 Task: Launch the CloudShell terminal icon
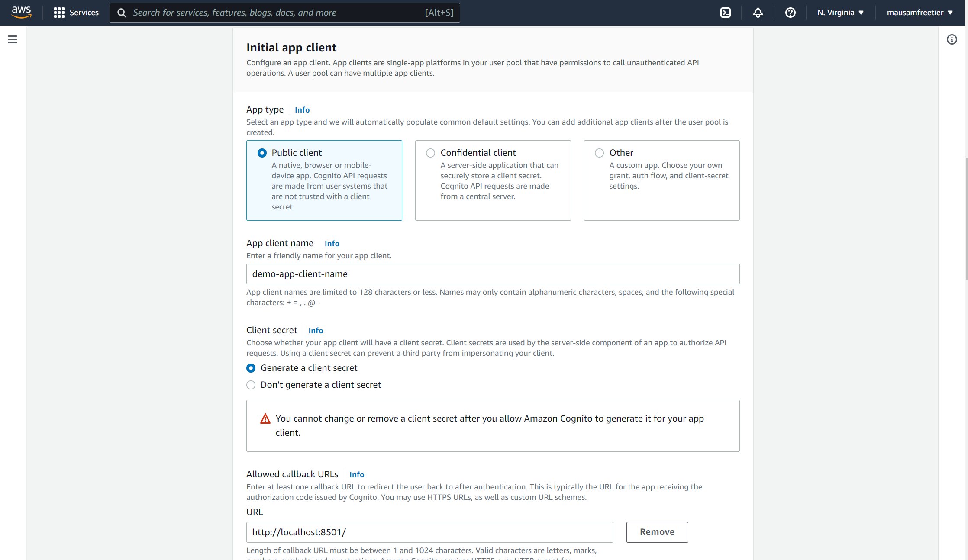726,13
